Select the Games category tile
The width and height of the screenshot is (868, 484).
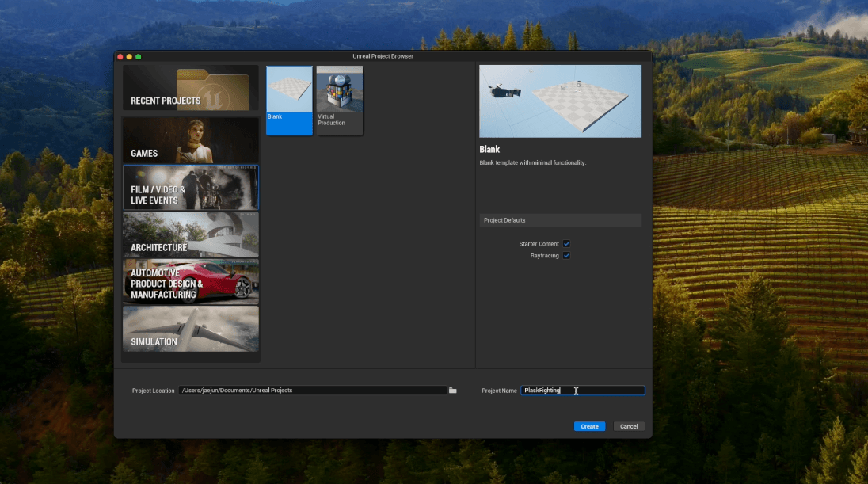(x=191, y=140)
